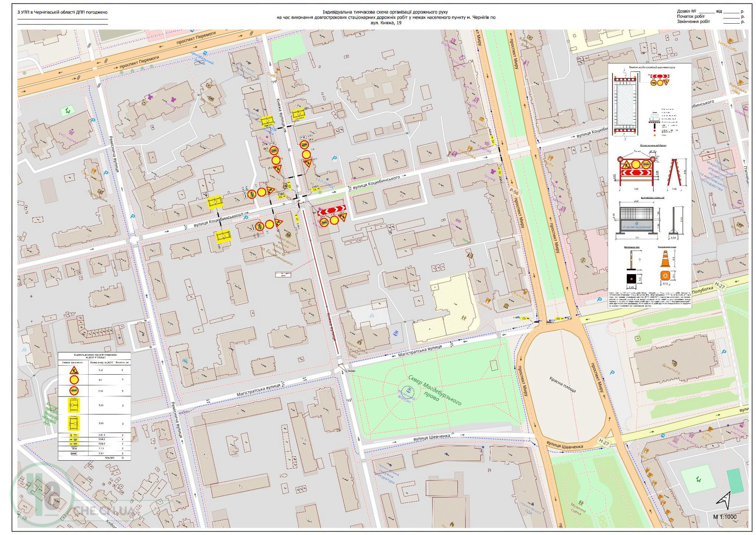The width and height of the screenshot is (756, 535).
Task: Select the playground icon on the yellow building area
Action: point(463,318)
